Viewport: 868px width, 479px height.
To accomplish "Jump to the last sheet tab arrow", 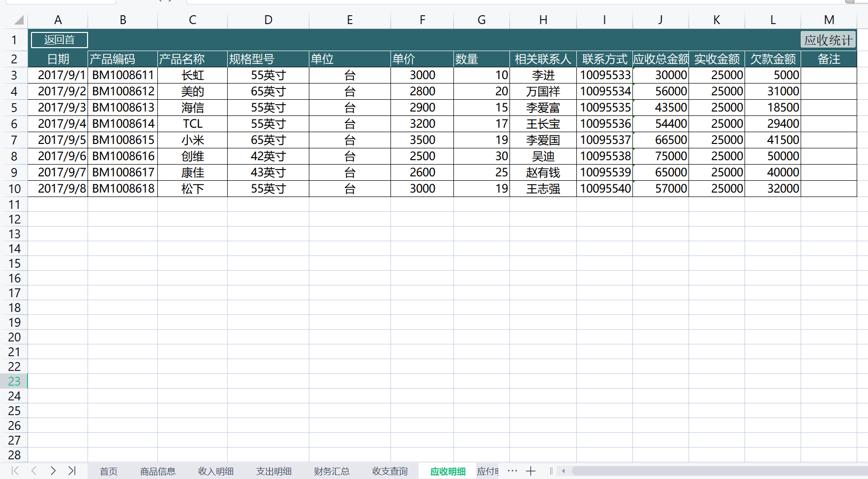I will point(72,471).
